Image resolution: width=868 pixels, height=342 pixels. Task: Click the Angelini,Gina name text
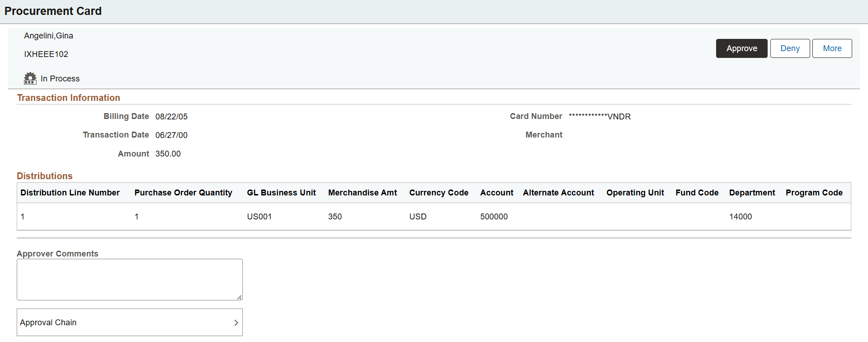48,36
